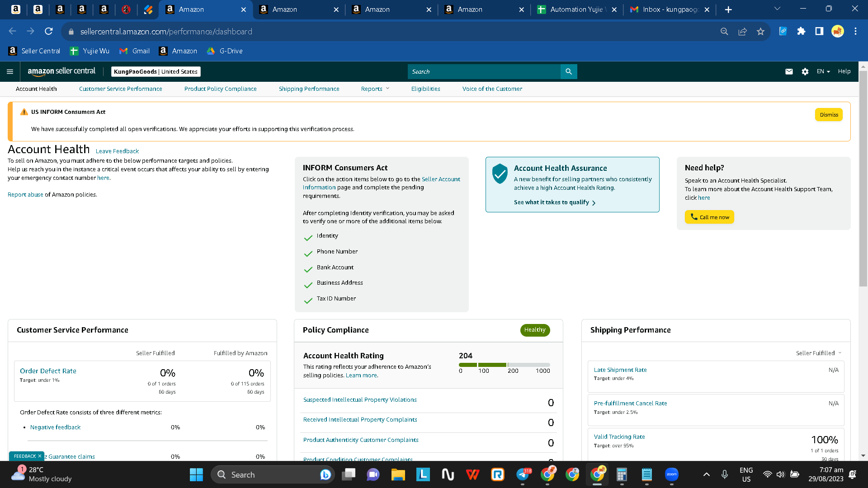The height and width of the screenshot is (488, 868).
Task: Close the FEEDBACK widget with its x
Action: click(40, 456)
